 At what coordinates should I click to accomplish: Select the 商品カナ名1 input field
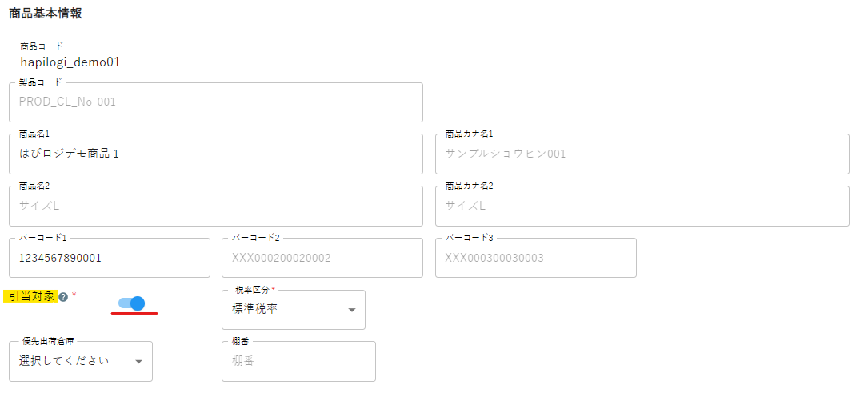pyautogui.click(x=642, y=154)
